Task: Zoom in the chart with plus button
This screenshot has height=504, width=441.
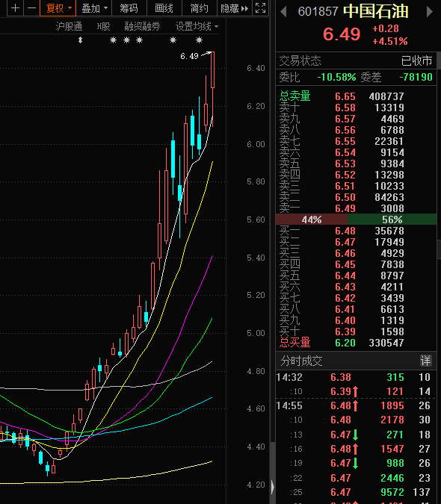Action: (15, 8)
